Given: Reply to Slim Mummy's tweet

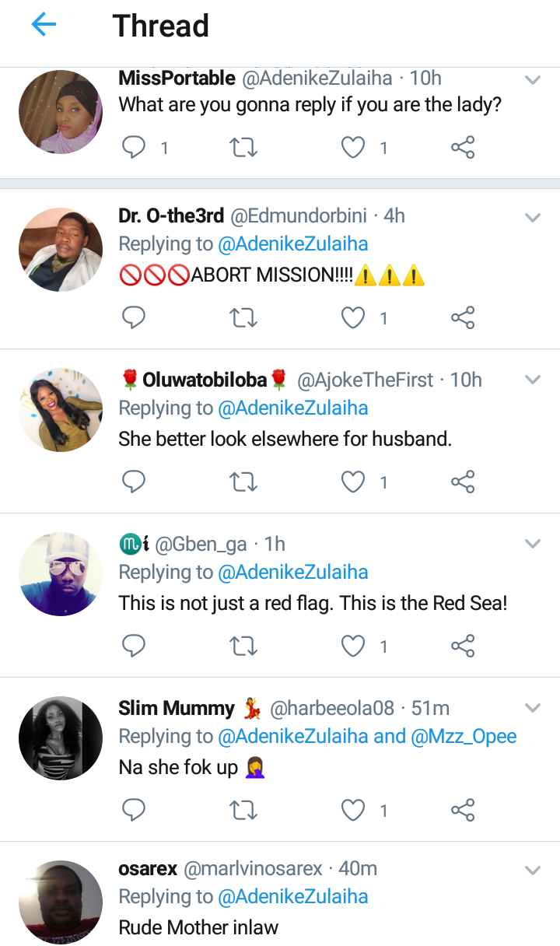Looking at the screenshot, I should (133, 809).
